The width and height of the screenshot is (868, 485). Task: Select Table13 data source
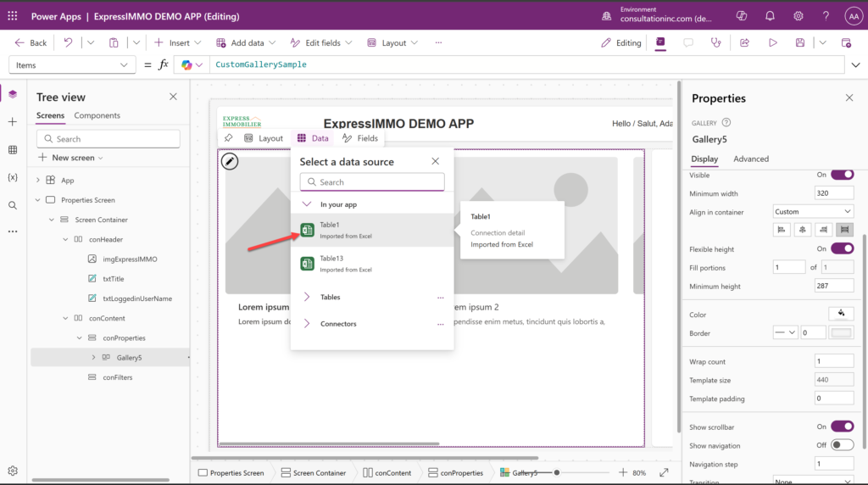[x=372, y=264]
